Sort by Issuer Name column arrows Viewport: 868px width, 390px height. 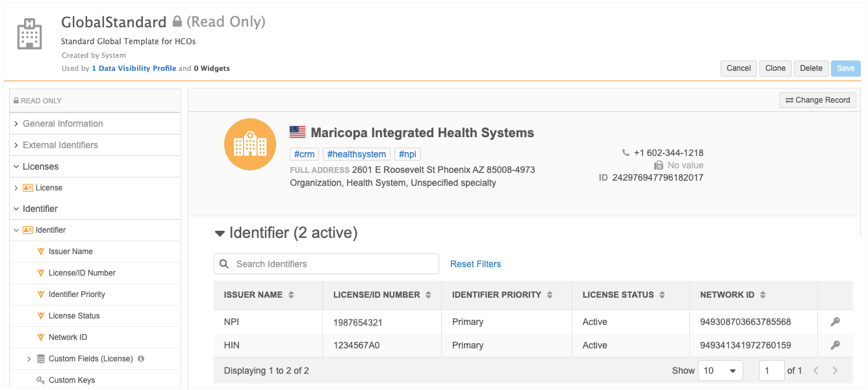pyautogui.click(x=291, y=294)
